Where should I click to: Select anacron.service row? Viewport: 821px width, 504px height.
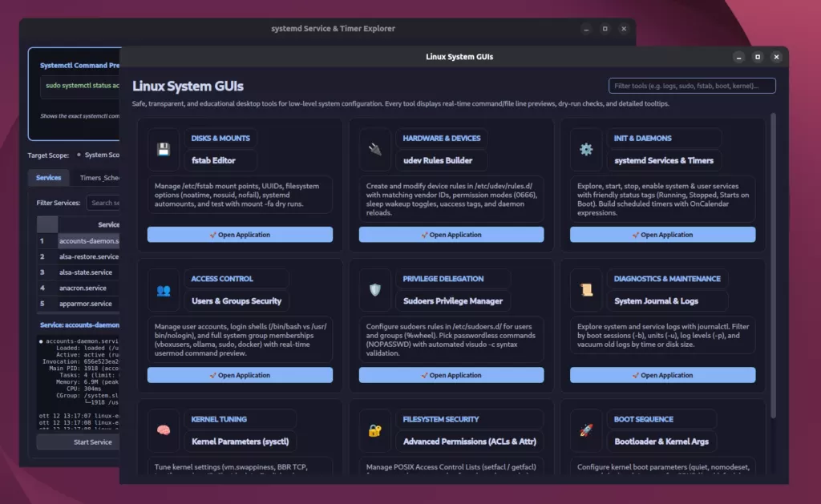79,288
